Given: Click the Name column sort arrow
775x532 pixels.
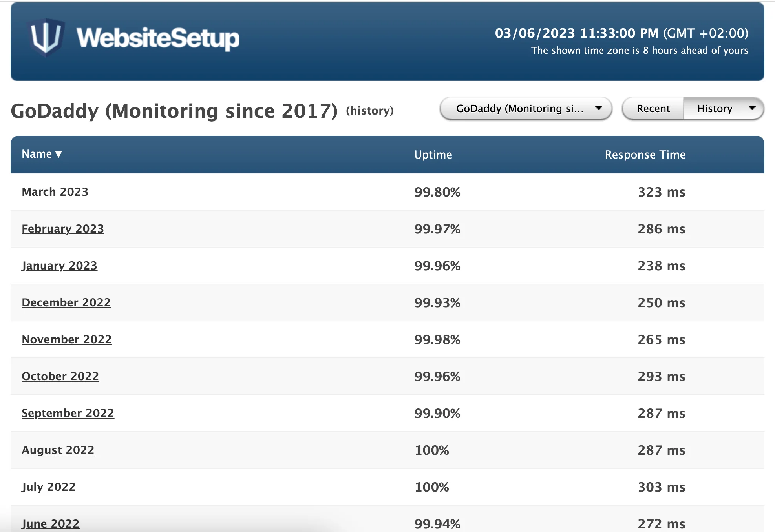Looking at the screenshot, I should [59, 155].
